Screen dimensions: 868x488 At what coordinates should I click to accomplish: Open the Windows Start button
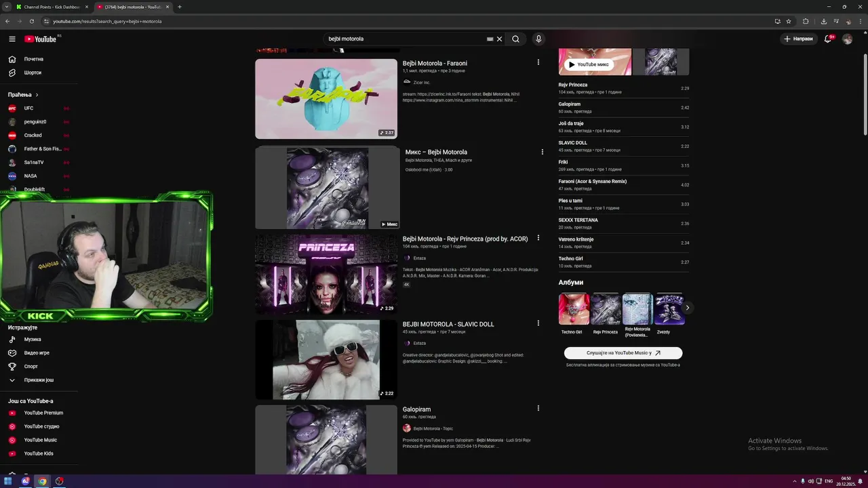coord(8,481)
